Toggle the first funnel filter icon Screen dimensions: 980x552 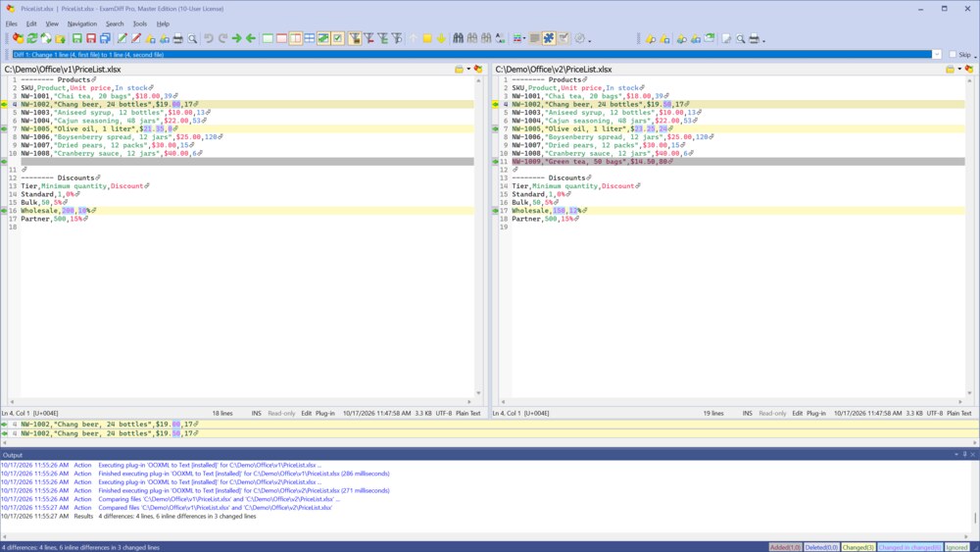(355, 39)
